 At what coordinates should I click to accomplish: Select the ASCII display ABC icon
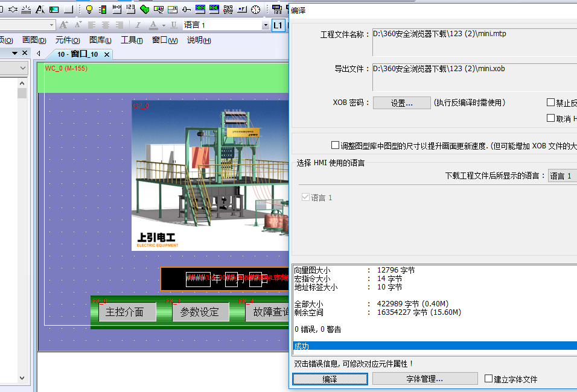click(214, 9)
